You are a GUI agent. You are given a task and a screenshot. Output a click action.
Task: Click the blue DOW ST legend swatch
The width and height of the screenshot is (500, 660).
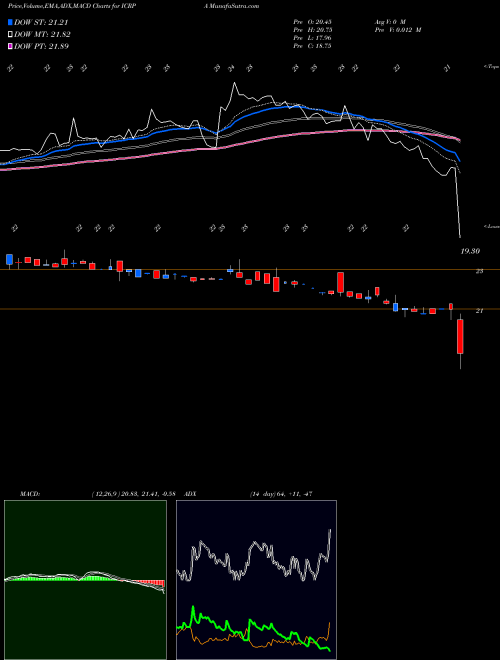pyautogui.click(x=10, y=23)
